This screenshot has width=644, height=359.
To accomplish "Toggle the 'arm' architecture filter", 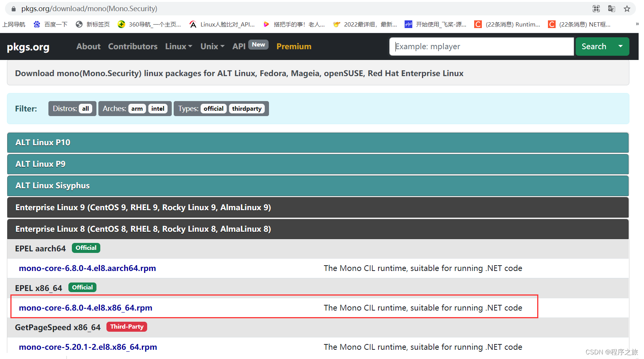I will (137, 109).
